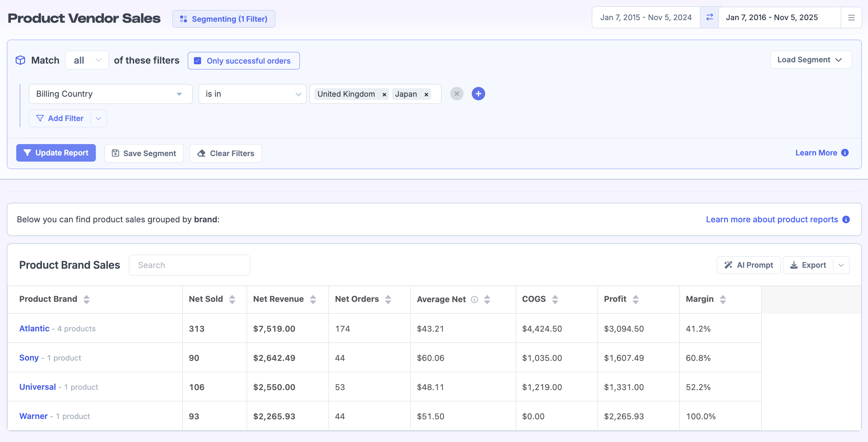The height and width of the screenshot is (442, 868).
Task: Click the Average Net info icon
Action: click(x=474, y=300)
